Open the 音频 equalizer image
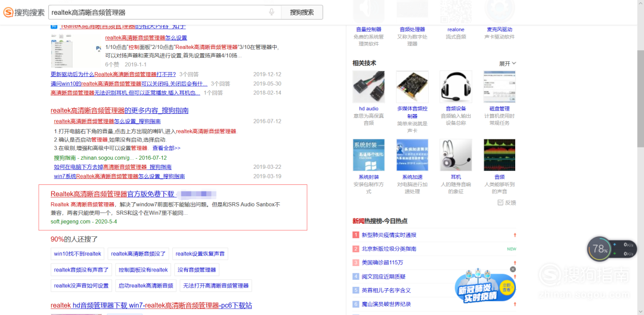644x315 pixels. [500, 155]
